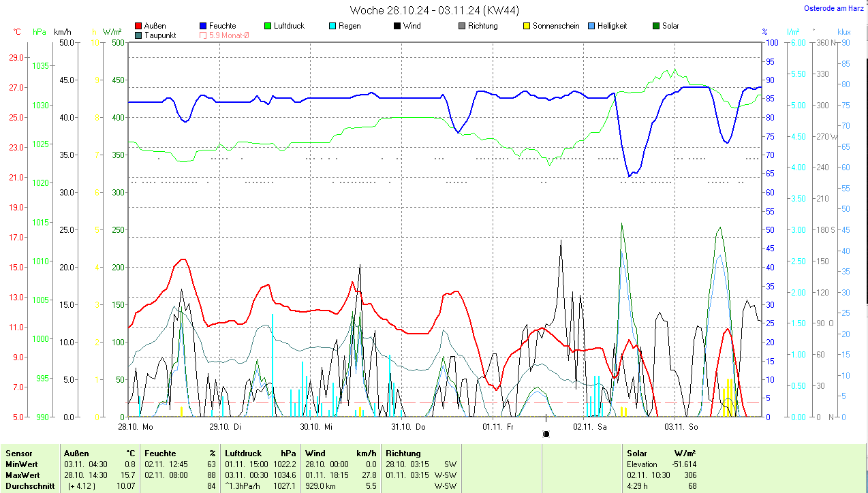Click the green Luftdruck legend icon

pyautogui.click(x=268, y=27)
